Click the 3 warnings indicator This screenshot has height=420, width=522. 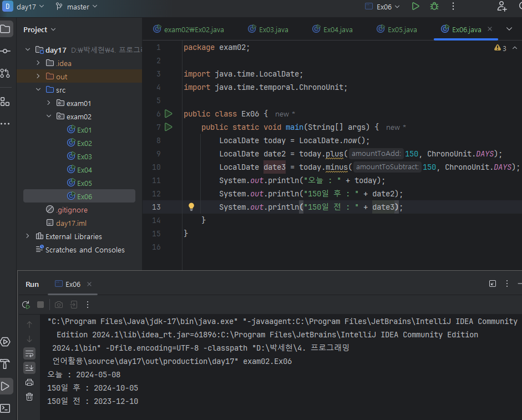tap(500, 48)
